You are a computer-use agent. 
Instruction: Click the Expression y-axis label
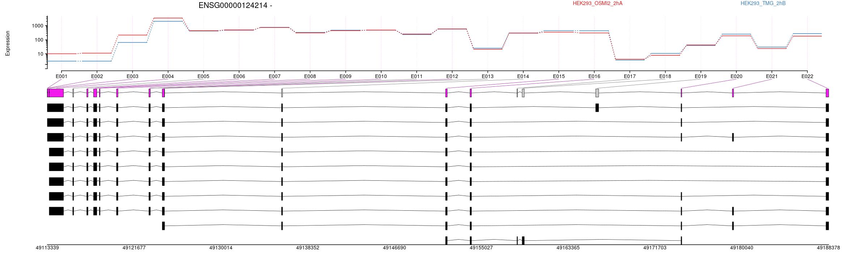8,43
